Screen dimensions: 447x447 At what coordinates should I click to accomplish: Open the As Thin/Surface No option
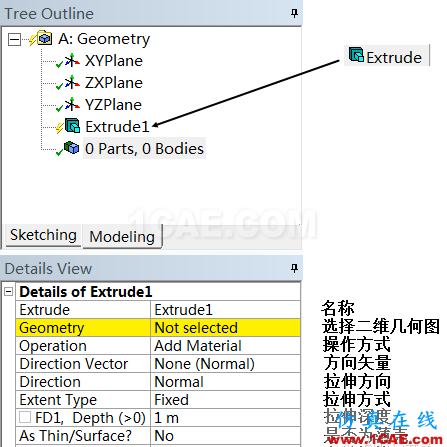(225, 436)
